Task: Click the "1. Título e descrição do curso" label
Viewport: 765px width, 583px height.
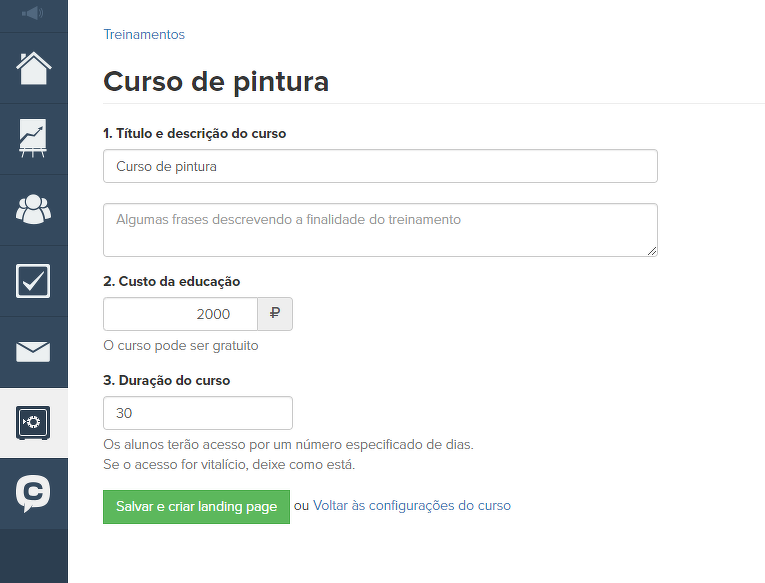Action: 195,133
